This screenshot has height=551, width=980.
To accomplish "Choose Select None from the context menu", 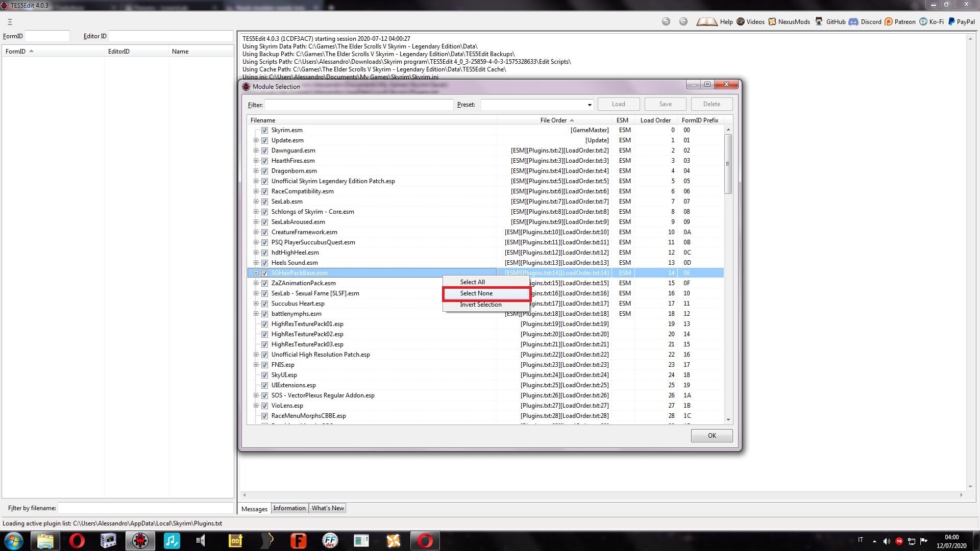I will (486, 293).
